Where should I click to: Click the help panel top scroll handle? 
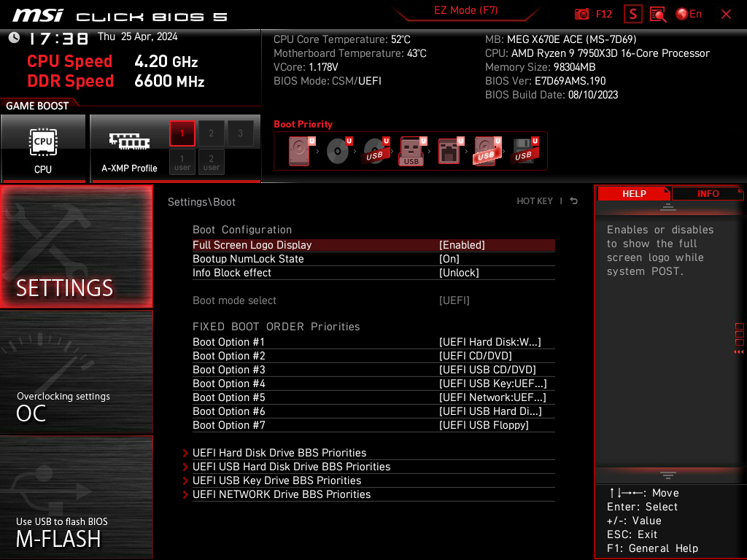pyautogui.click(x=668, y=206)
